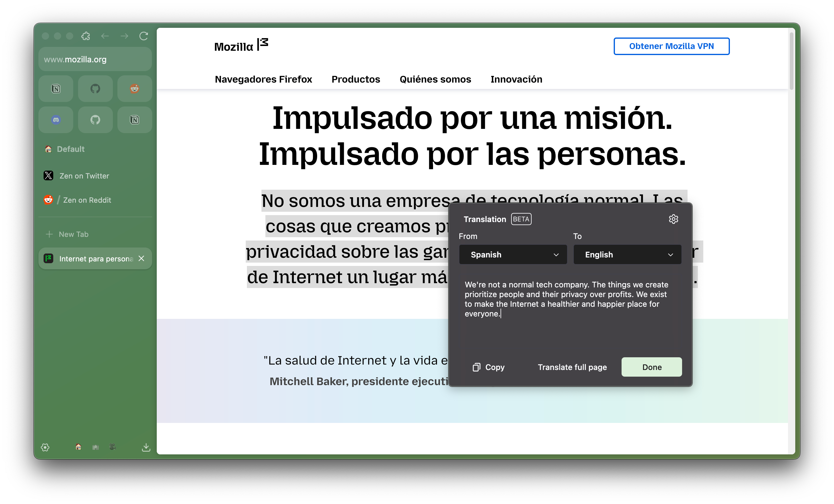Click the page vertical scrollbar

pos(791,61)
